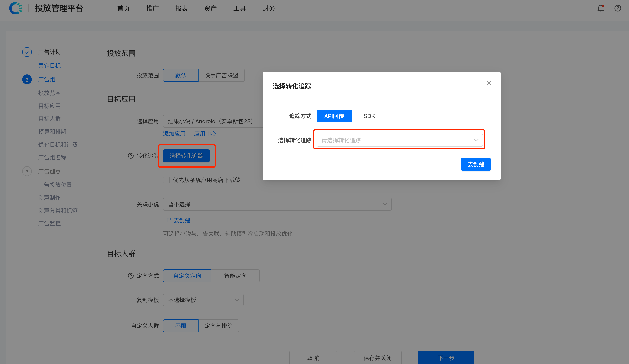
Task: Click help icon next to 优先从系统应用商店下载
Action: (238, 179)
